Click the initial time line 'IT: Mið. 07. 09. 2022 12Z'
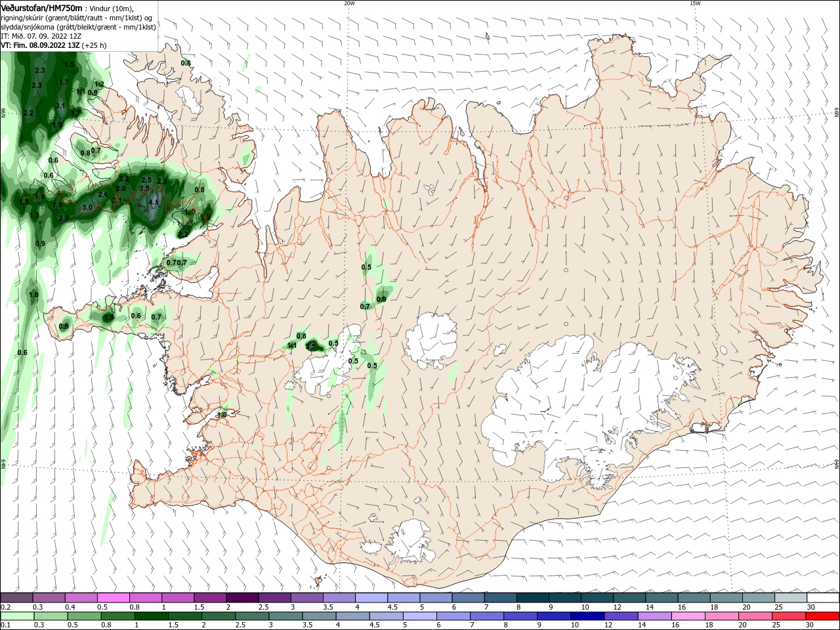Viewport: 840px width, 630px height. pos(42,36)
